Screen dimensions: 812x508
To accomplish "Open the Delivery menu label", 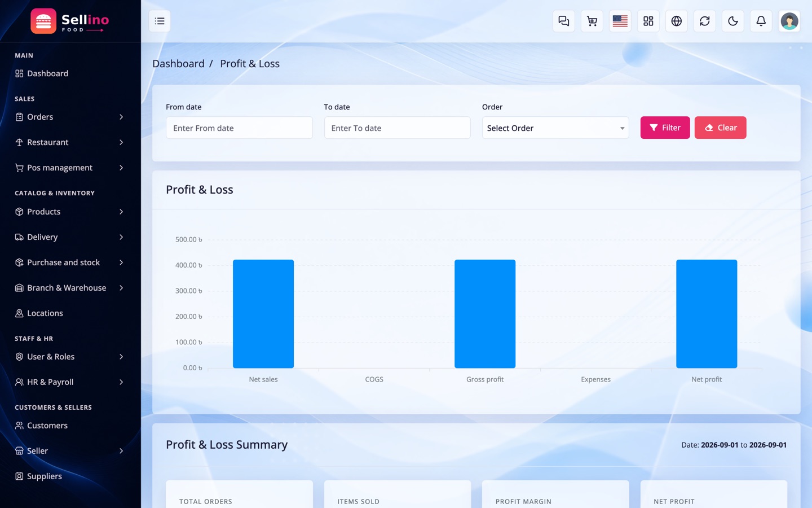I will tap(42, 237).
